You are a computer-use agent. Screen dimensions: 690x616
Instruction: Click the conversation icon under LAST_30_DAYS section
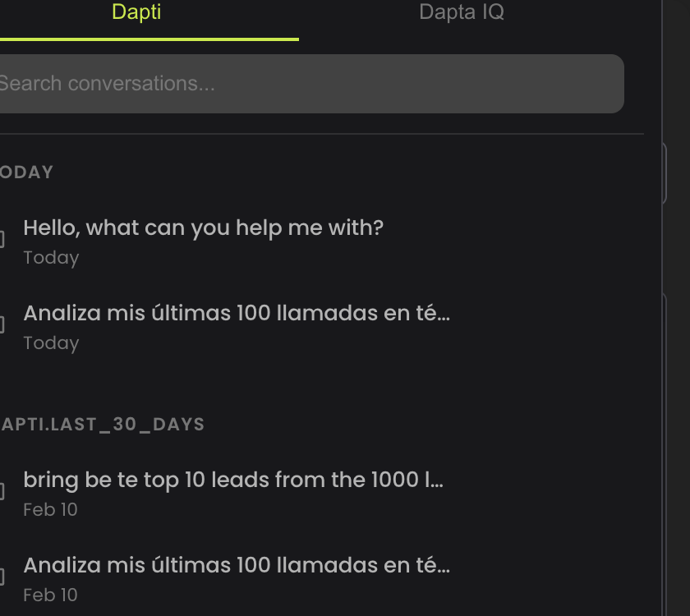pos(2,490)
